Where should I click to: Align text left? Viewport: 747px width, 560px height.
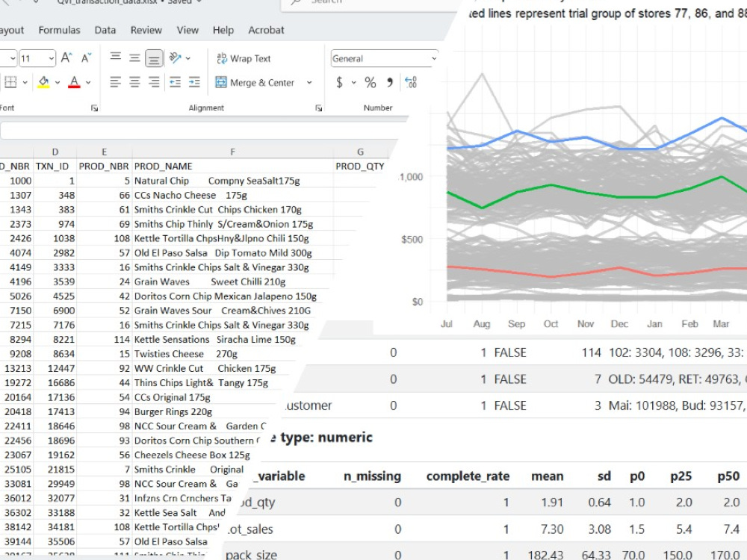pos(115,82)
